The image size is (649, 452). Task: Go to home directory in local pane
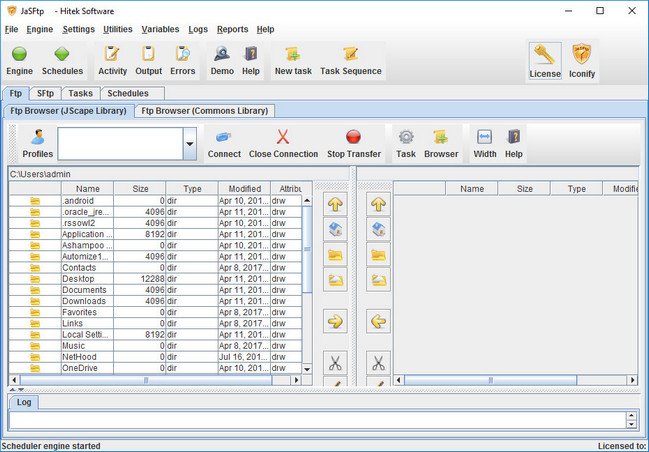pyautogui.click(x=335, y=229)
